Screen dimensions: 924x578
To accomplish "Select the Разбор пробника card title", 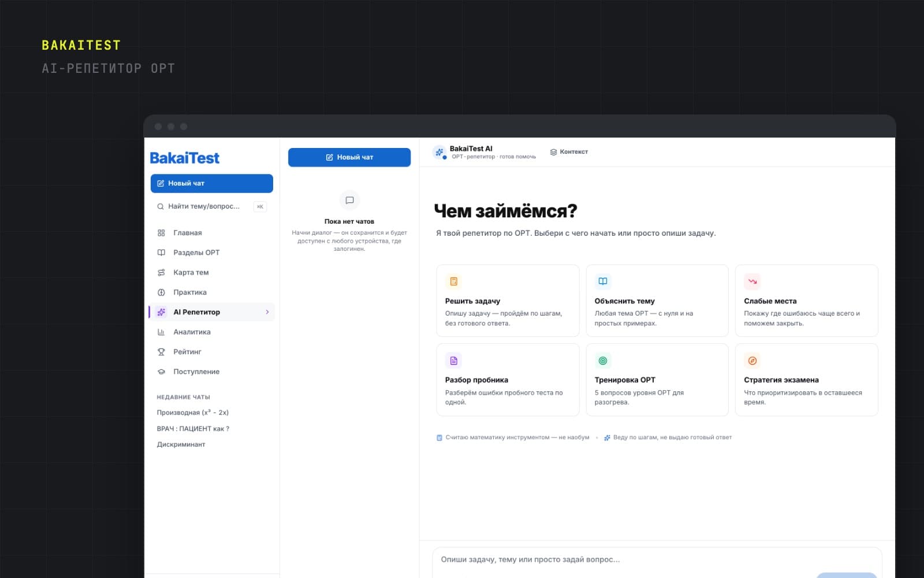I will pyautogui.click(x=476, y=380).
